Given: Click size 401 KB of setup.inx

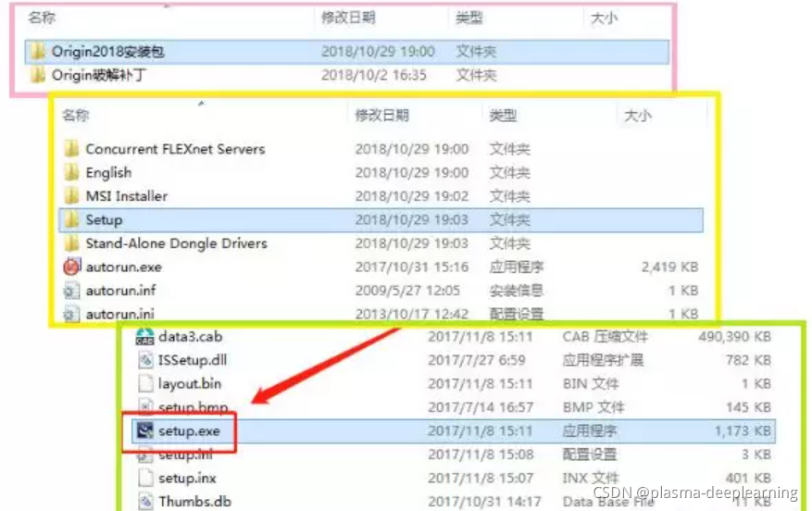Looking at the screenshot, I should coord(748,478).
